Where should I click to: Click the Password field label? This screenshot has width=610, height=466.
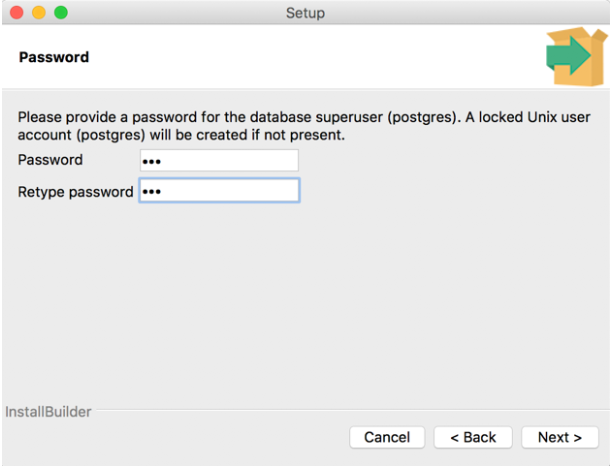(50, 160)
